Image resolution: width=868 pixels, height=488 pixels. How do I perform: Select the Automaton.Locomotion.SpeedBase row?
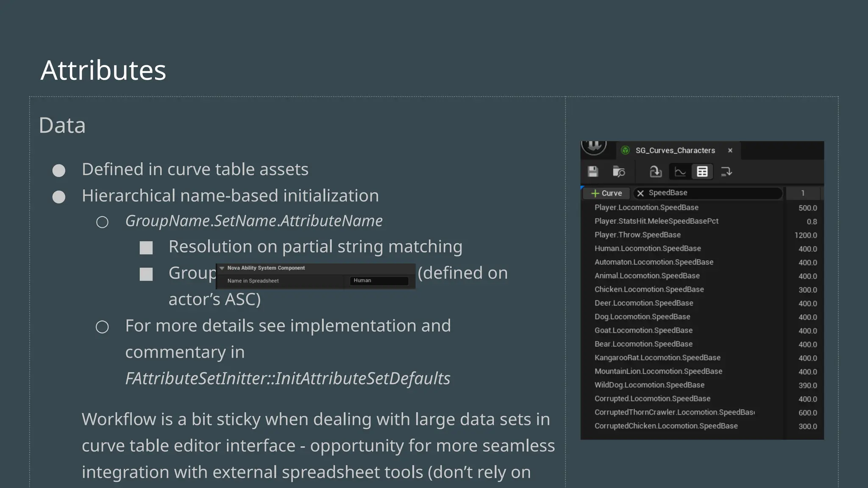[702, 262]
